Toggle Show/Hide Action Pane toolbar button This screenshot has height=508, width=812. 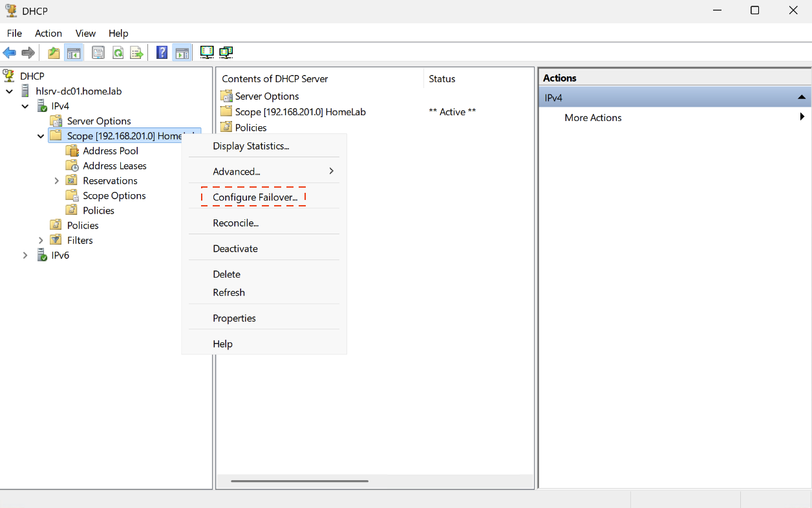pos(182,53)
